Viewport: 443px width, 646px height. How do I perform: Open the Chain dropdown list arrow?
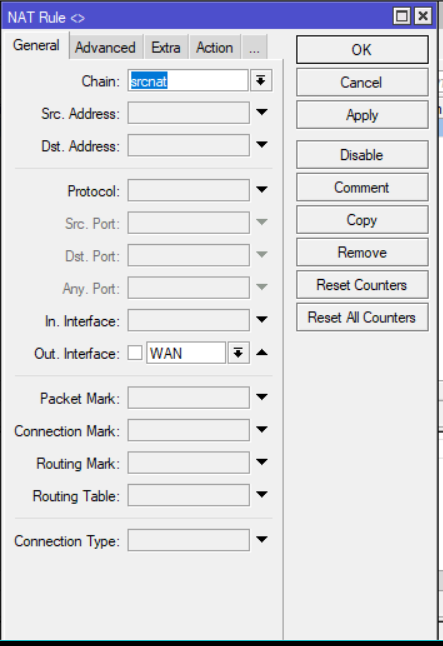(260, 80)
